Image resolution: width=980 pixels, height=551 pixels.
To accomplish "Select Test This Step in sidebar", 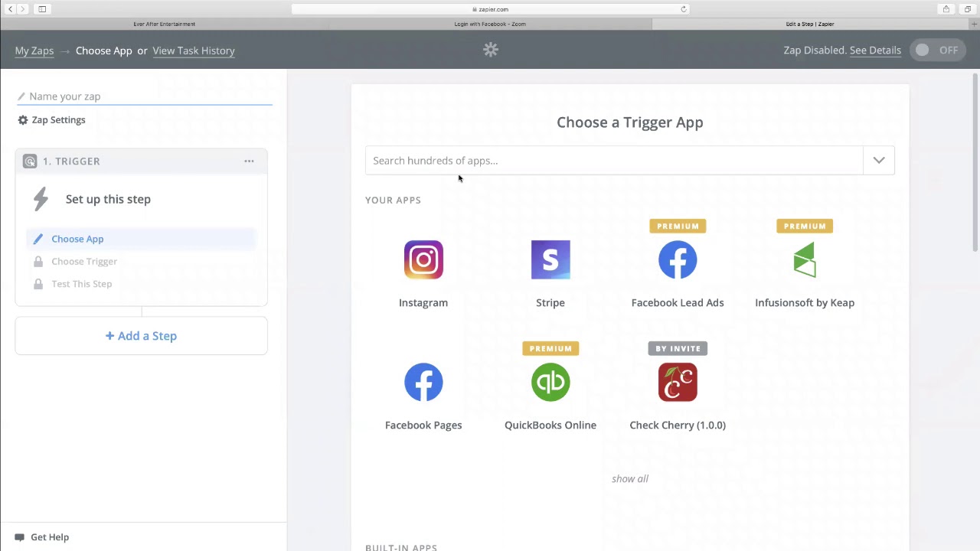I will click(x=82, y=284).
